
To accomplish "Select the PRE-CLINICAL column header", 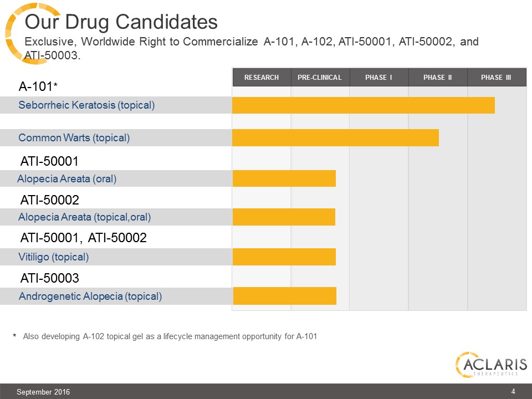I will coord(320,78).
